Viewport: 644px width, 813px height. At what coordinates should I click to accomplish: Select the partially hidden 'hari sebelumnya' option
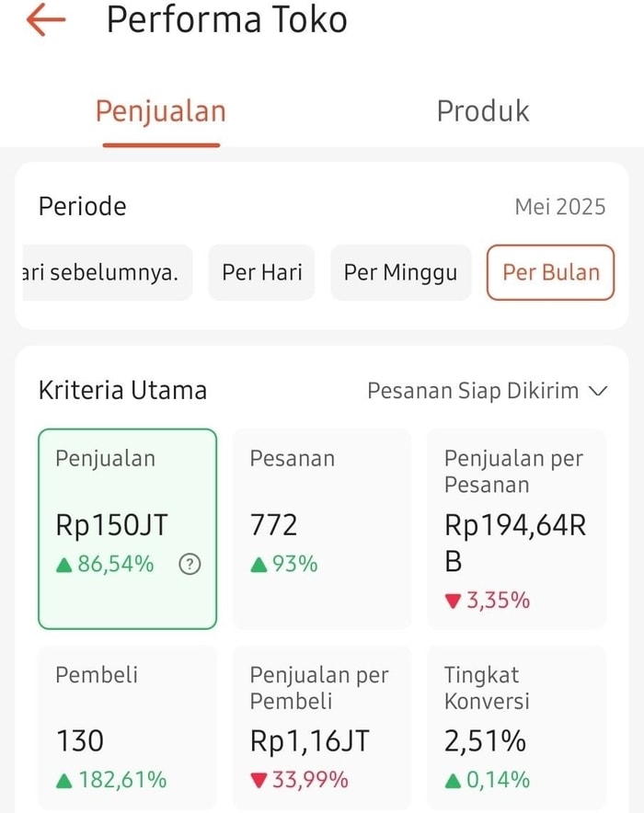pos(101,272)
